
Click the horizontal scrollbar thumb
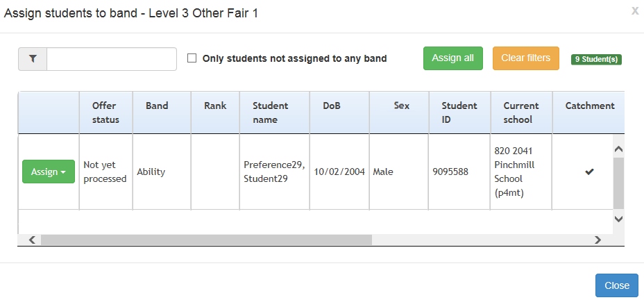[x=206, y=240]
